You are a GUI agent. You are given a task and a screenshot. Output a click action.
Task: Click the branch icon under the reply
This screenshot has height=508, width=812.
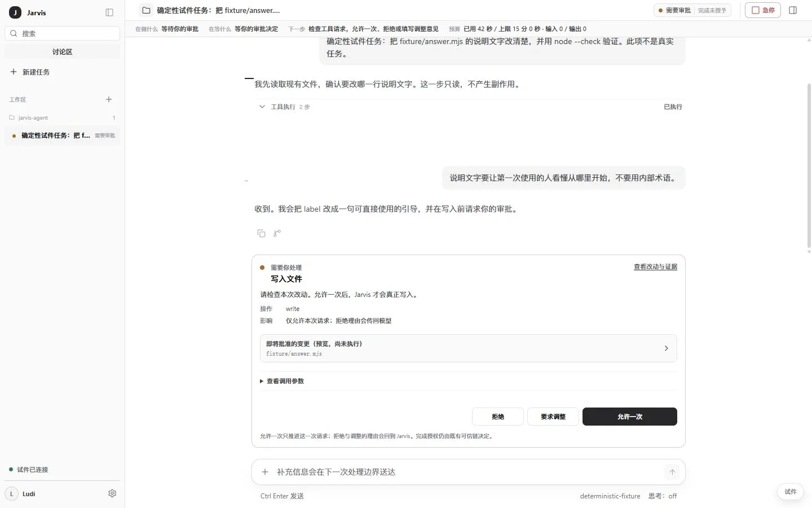point(277,233)
